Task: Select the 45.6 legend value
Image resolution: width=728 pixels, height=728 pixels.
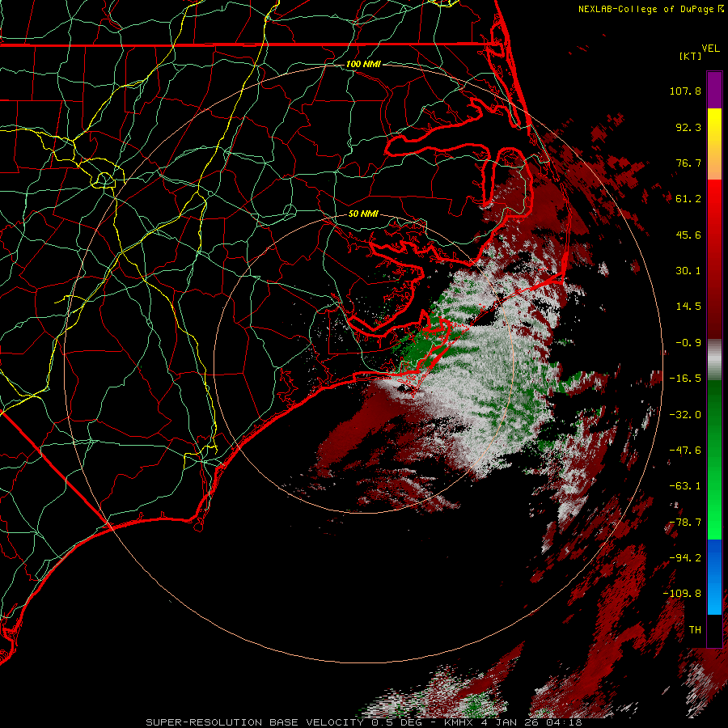Action: point(688,235)
